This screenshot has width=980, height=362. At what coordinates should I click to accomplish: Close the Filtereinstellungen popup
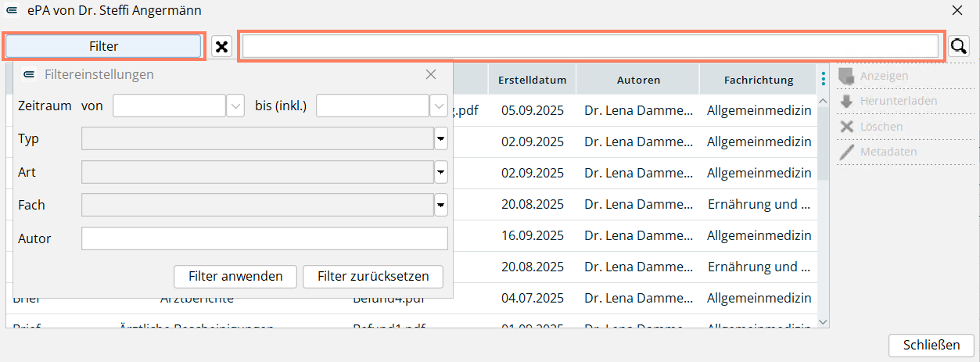coord(430,74)
